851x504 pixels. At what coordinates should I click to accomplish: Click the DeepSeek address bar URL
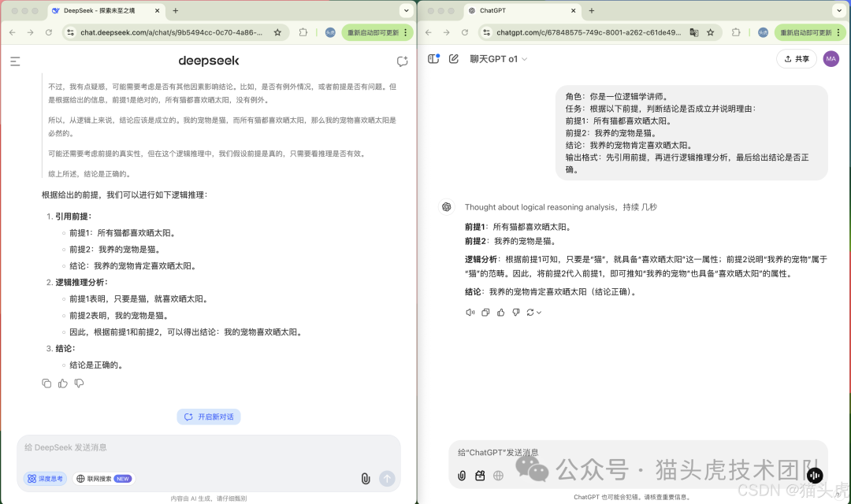pos(172,32)
